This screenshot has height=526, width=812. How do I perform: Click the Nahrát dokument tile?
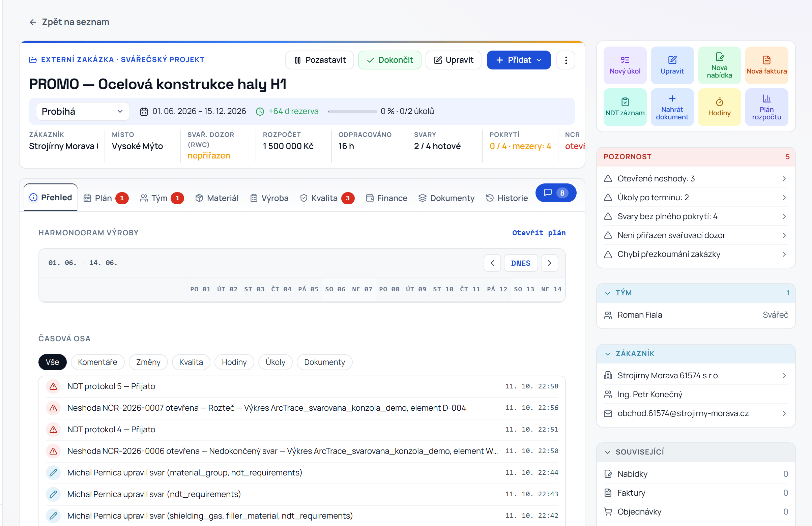[x=672, y=107]
